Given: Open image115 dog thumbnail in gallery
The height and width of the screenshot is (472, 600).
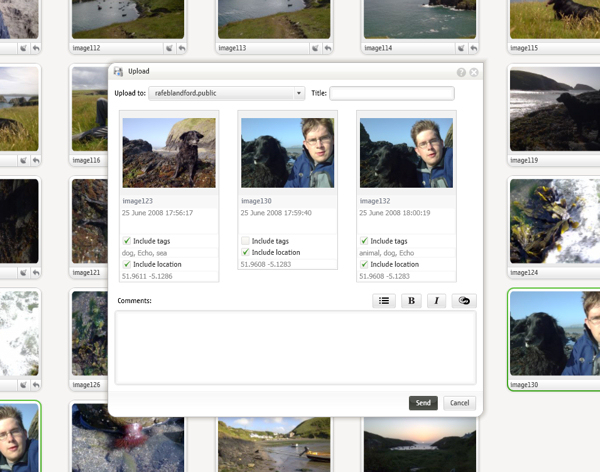Looking at the screenshot, I should pyautogui.click(x=555, y=19).
